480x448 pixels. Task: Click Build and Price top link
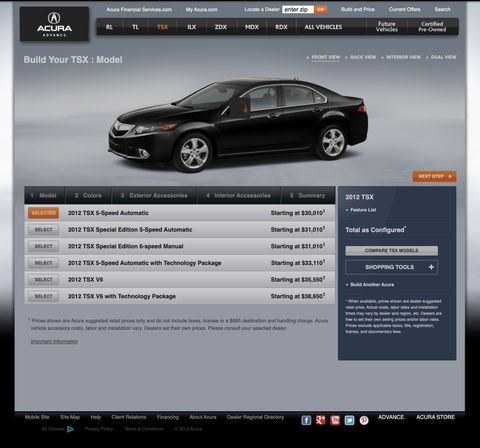[358, 9]
